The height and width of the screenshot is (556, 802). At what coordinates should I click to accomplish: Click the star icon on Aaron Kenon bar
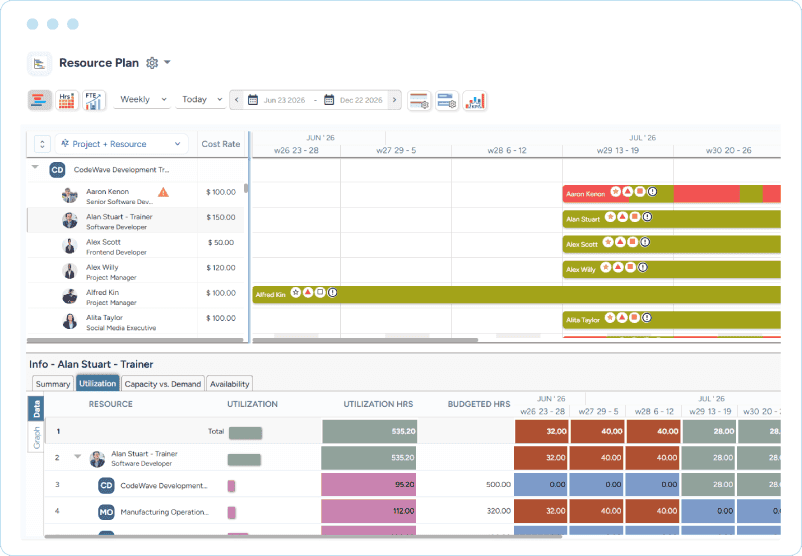(615, 191)
